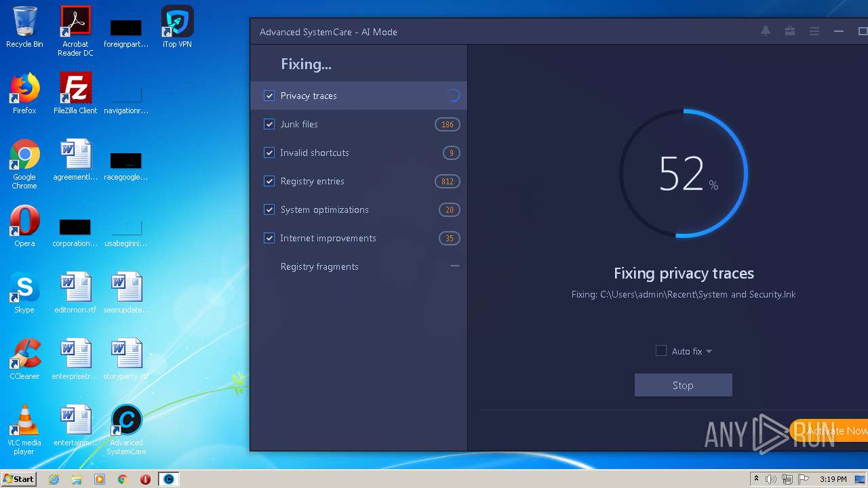Enable the Auto fix checkbox
Image resolution: width=868 pixels, height=488 pixels.
661,350
